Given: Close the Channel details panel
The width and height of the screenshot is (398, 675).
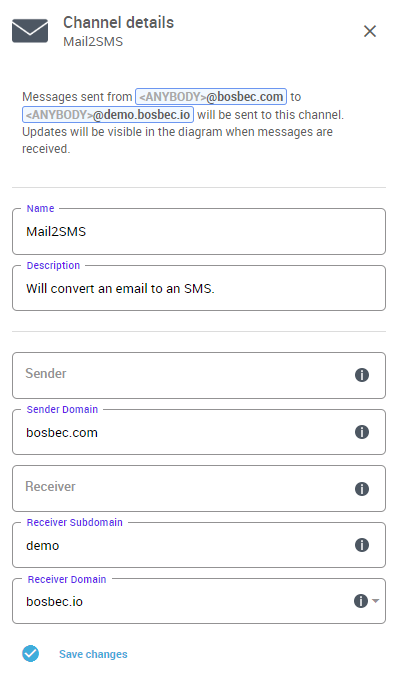Looking at the screenshot, I should tap(370, 31).
